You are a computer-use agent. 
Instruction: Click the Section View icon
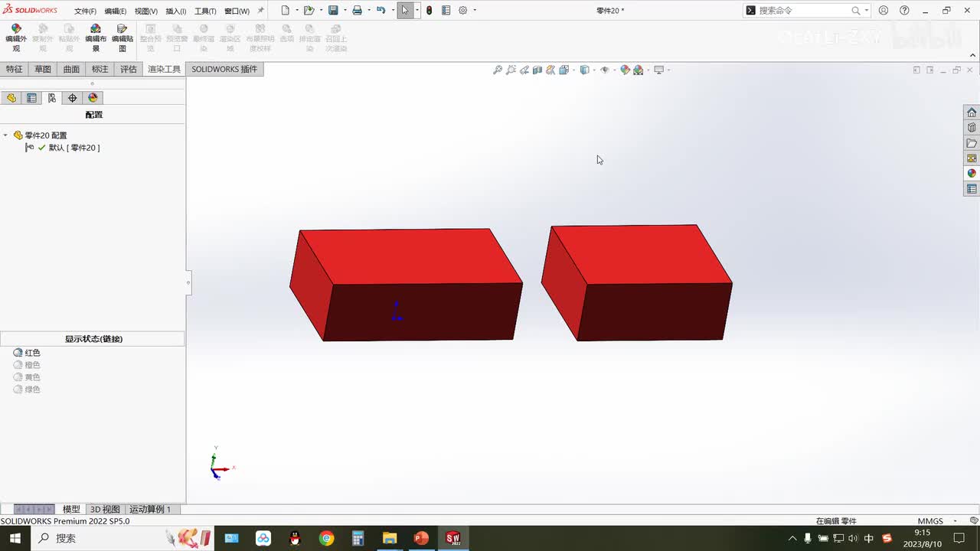537,70
